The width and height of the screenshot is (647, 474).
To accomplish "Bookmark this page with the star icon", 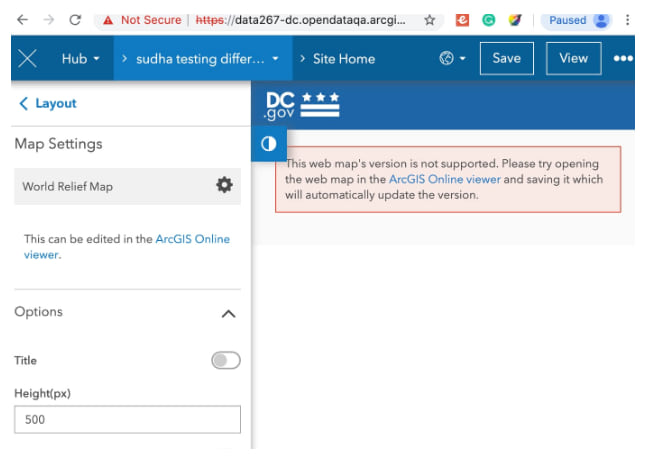I will pyautogui.click(x=430, y=20).
